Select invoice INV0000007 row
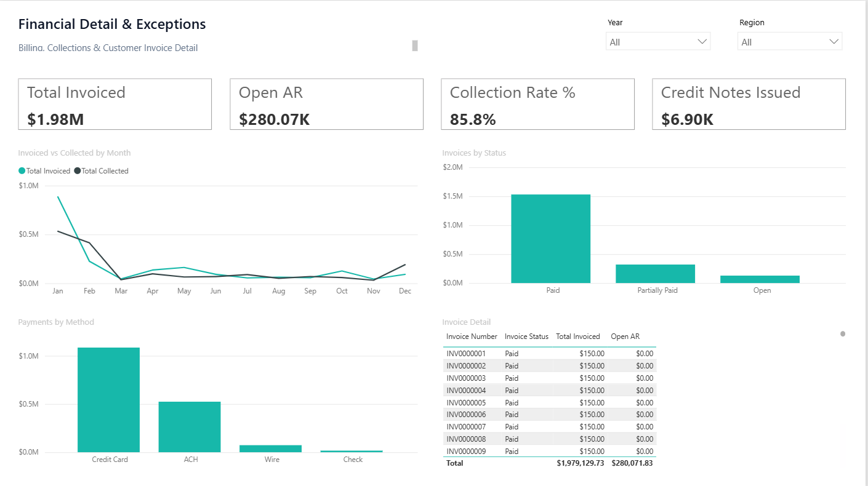This screenshot has width=868, height=486. point(550,427)
